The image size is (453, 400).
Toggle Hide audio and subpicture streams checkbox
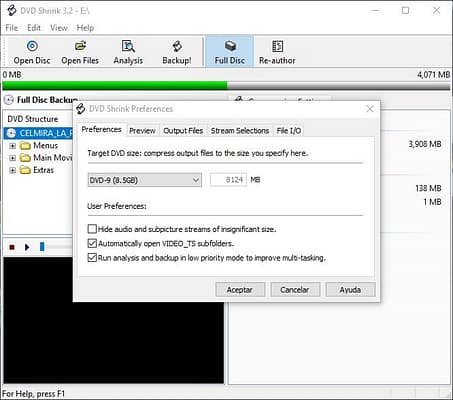pos(92,229)
